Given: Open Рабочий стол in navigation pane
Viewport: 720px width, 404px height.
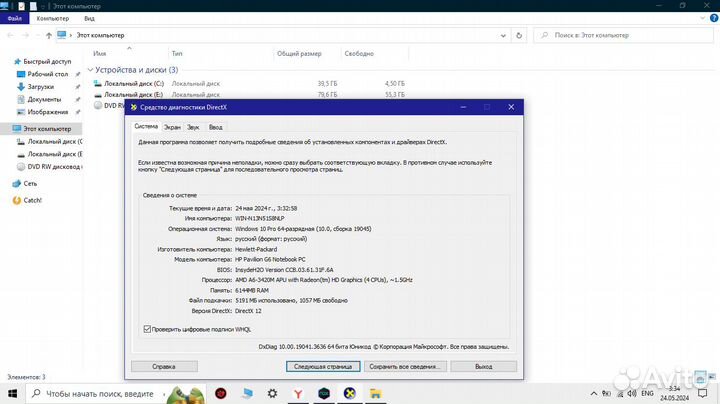Looking at the screenshot, I should 47,74.
